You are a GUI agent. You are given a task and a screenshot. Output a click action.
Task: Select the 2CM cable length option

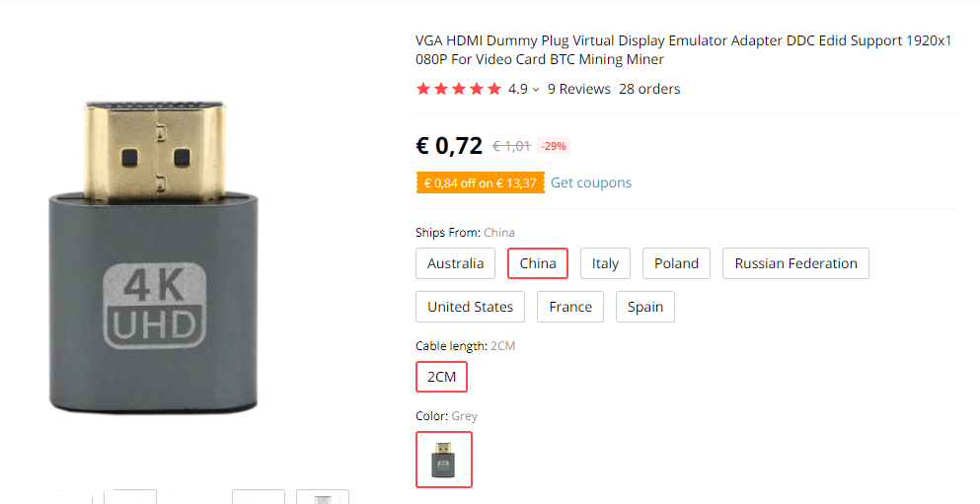pyautogui.click(x=441, y=377)
